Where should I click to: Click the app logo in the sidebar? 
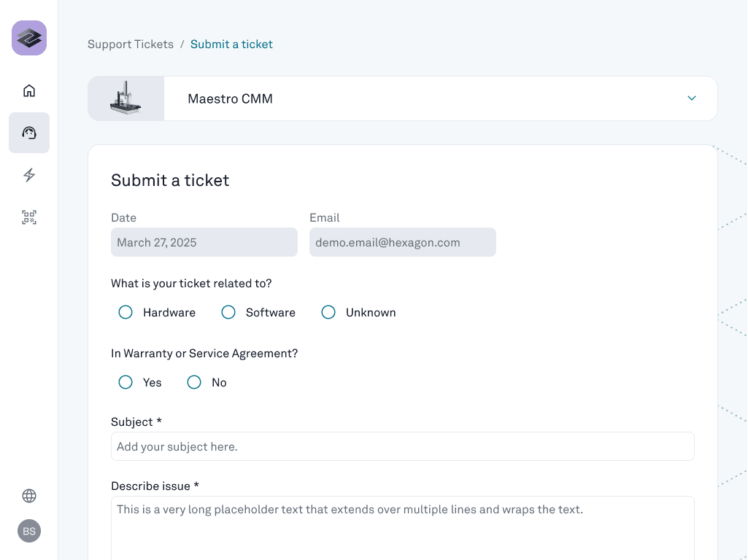click(29, 38)
